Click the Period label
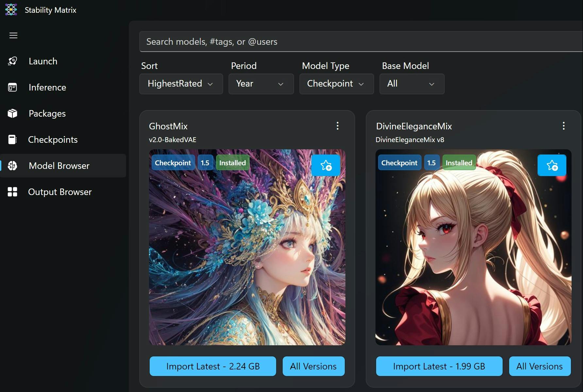Image resolution: width=583 pixels, height=392 pixels. [x=244, y=66]
